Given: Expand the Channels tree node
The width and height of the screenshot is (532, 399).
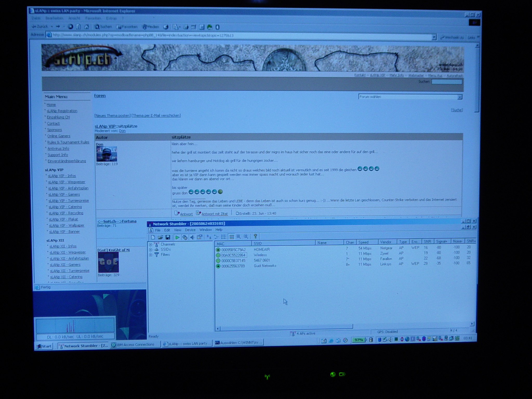Looking at the screenshot, I should point(150,244).
